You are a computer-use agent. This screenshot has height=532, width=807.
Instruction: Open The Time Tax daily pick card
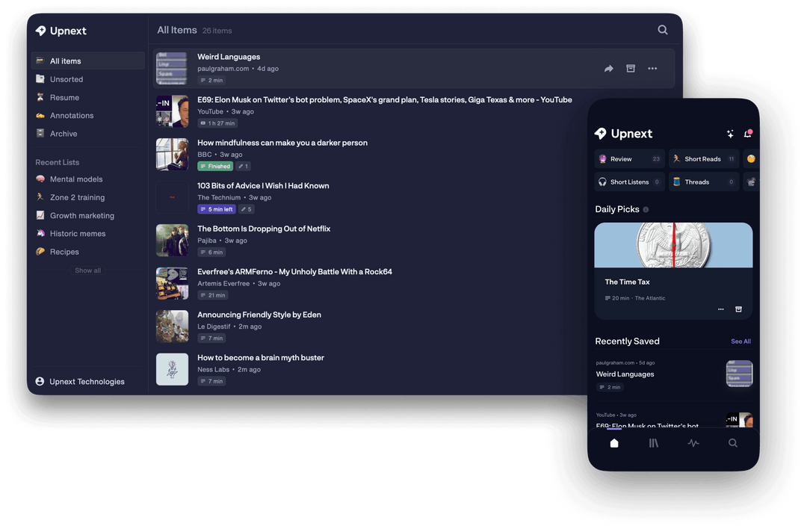click(673, 270)
